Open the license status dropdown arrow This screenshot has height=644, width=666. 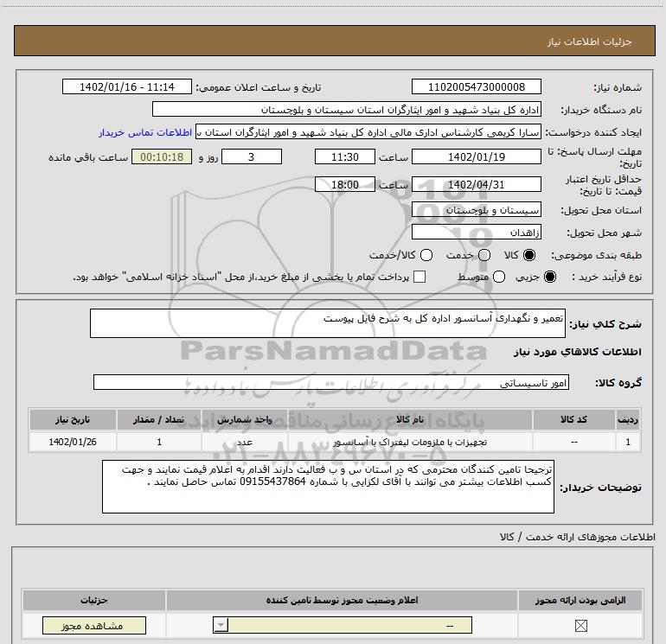pos(221,625)
